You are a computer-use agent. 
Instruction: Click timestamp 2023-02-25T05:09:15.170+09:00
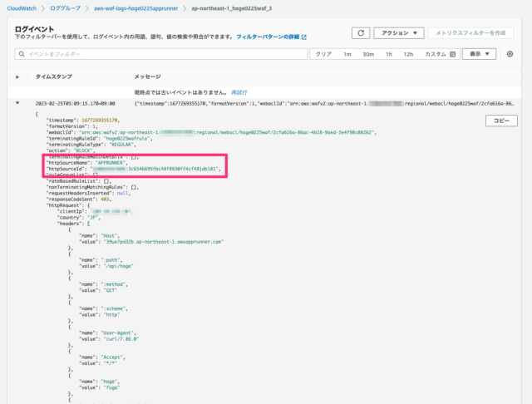(75, 103)
